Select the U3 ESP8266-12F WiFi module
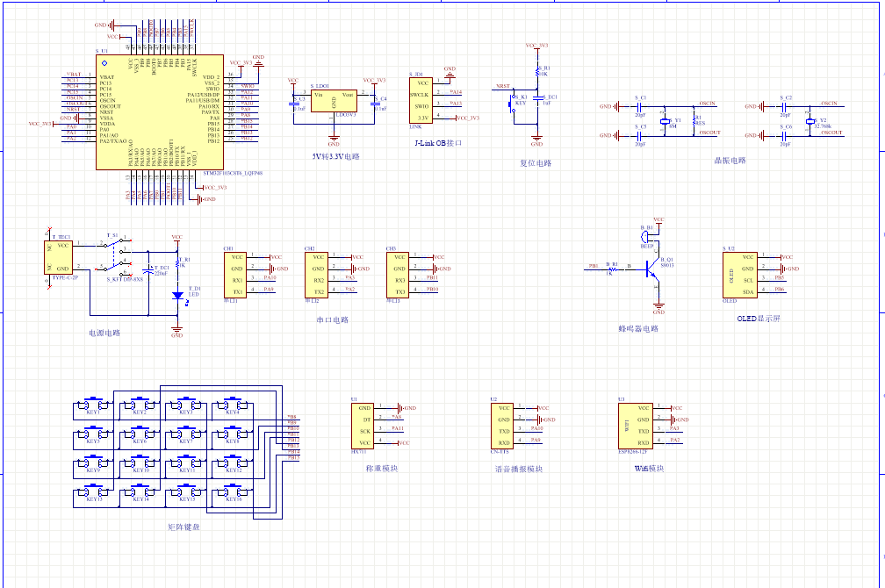This screenshot has height=588, width=885. click(x=636, y=426)
